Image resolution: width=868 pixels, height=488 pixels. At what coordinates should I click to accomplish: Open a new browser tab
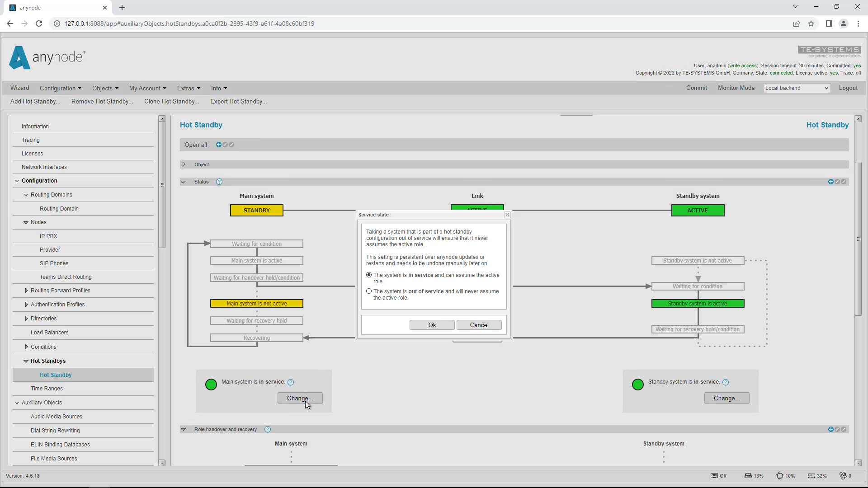point(122,8)
